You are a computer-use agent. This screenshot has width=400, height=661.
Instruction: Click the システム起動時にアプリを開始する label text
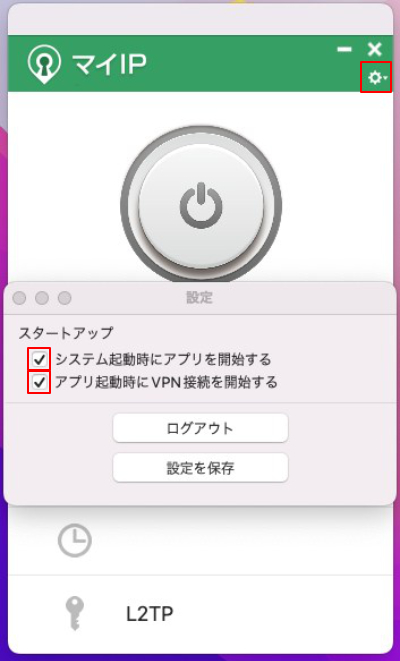point(163,360)
